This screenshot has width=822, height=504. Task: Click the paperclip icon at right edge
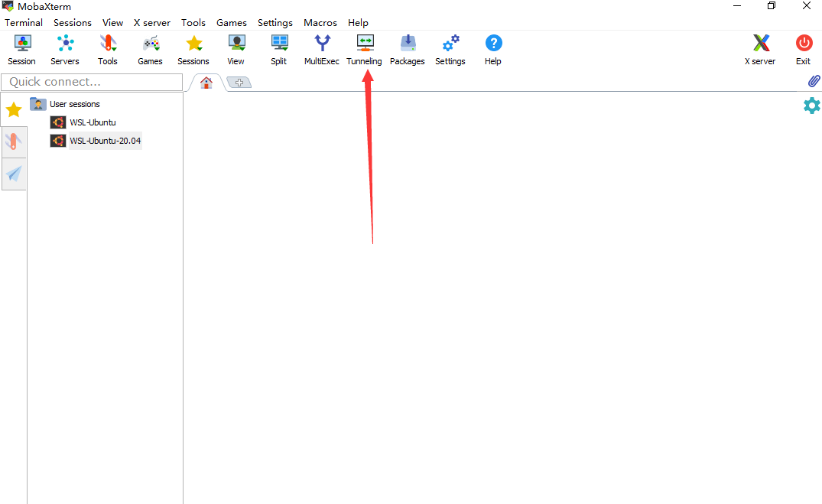coord(814,81)
